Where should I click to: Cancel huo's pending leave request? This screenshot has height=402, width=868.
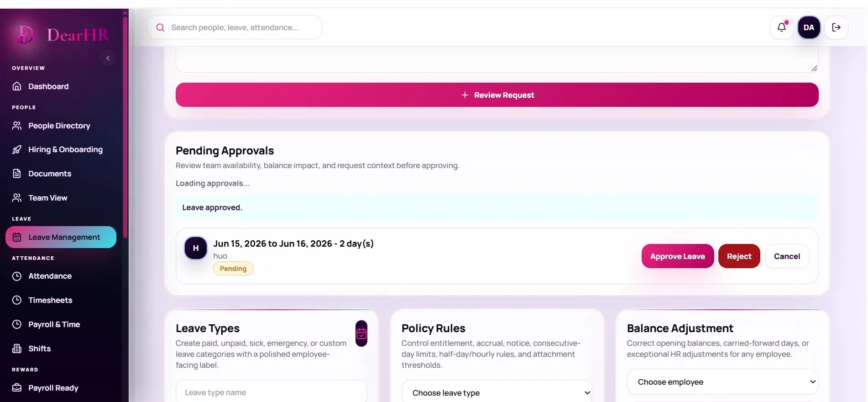(787, 256)
